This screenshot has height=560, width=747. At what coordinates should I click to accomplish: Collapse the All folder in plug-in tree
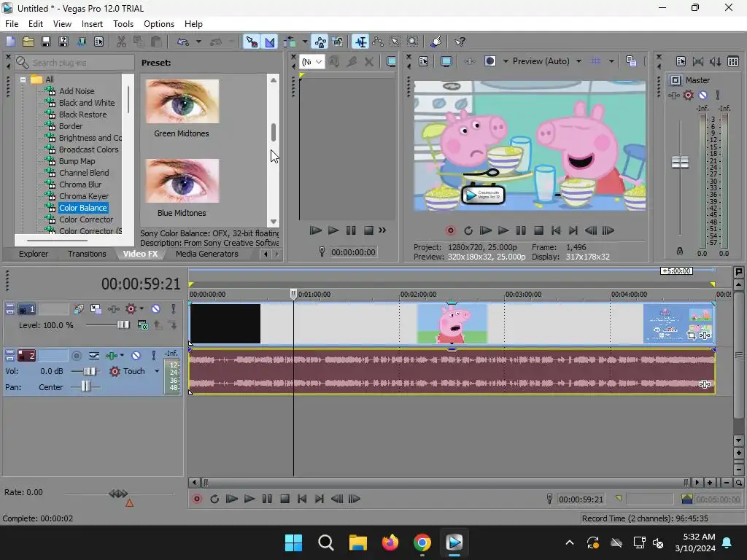coord(23,80)
